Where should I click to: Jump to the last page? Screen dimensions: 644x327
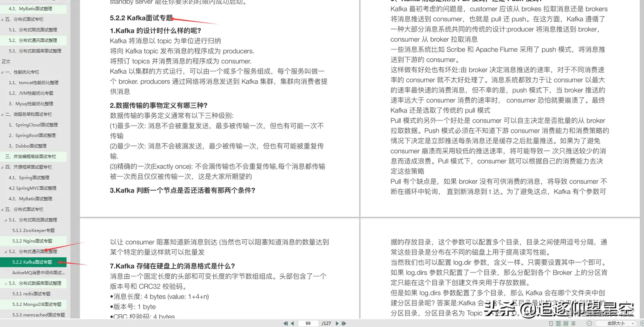344,323
